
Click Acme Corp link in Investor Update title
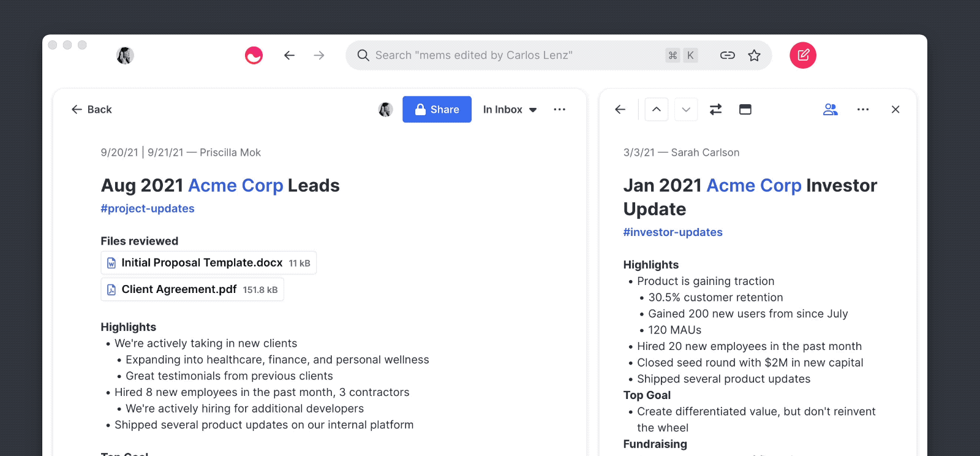pos(754,185)
